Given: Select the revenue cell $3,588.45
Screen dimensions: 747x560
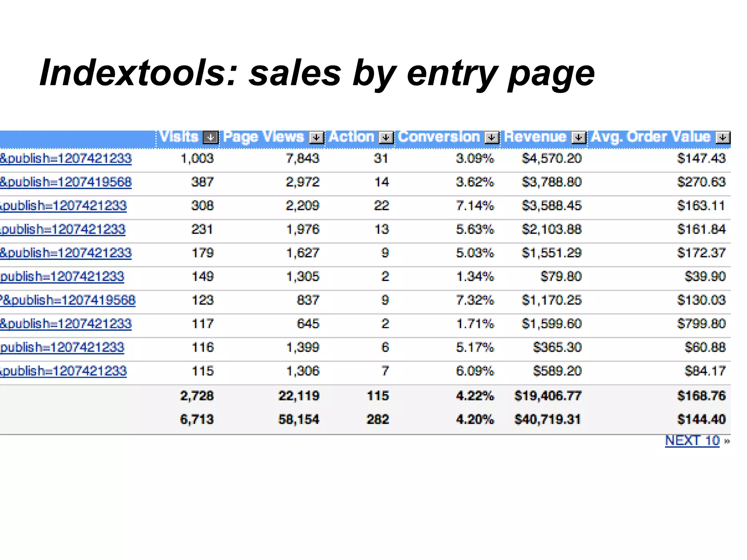Looking at the screenshot, I should pyautogui.click(x=551, y=206).
